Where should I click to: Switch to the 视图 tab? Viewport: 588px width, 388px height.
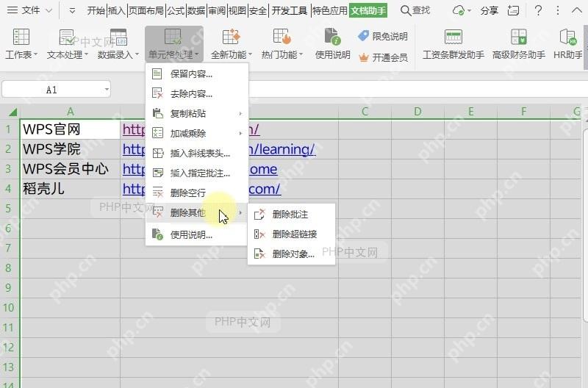(237, 10)
